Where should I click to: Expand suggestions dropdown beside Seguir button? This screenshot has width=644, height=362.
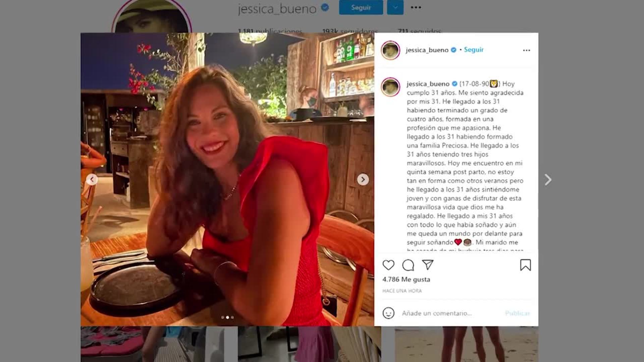tap(395, 7)
